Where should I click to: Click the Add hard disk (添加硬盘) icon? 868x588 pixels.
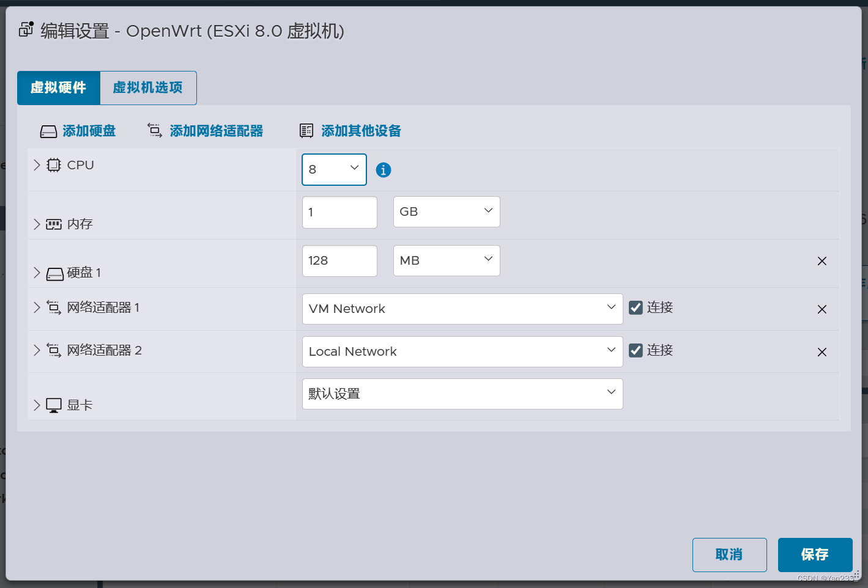click(48, 131)
